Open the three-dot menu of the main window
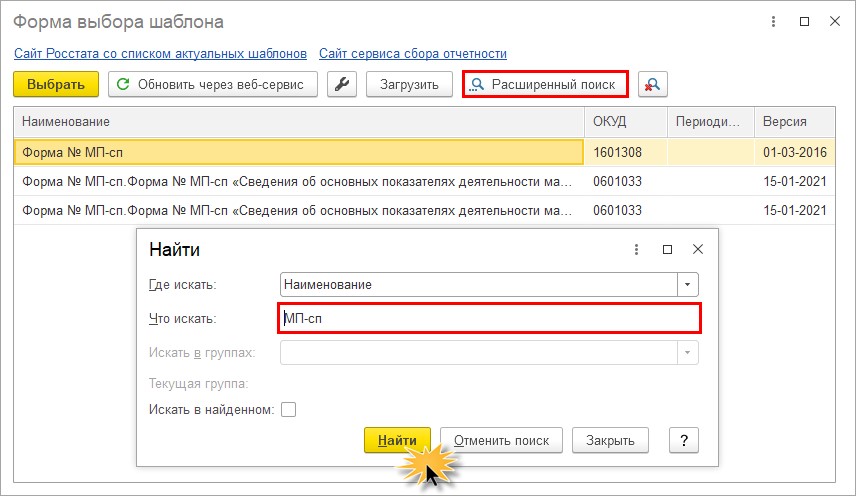 coord(773,21)
